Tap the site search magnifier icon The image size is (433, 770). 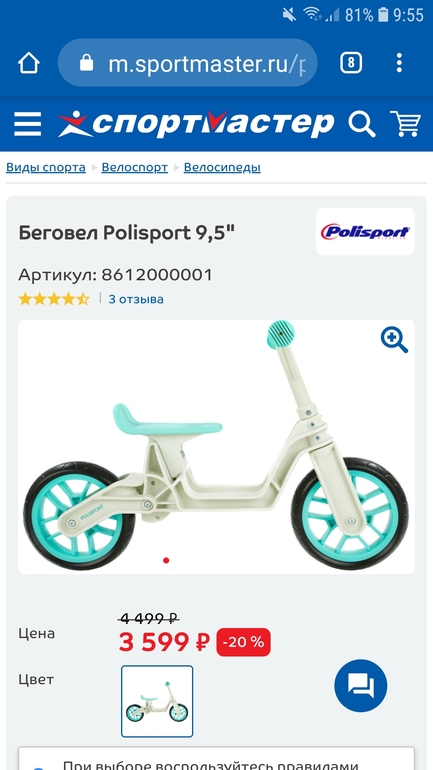click(x=362, y=124)
